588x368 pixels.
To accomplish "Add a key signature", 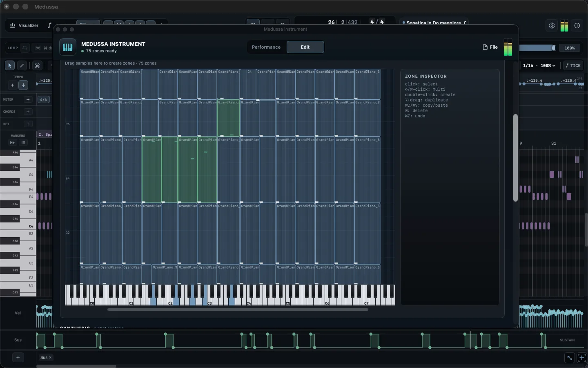I will [x=28, y=124].
